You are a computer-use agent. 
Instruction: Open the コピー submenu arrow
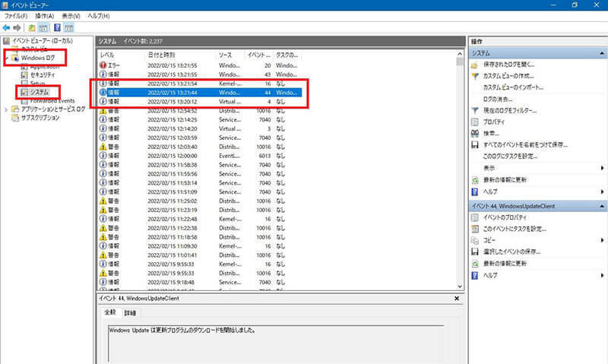coord(602,239)
